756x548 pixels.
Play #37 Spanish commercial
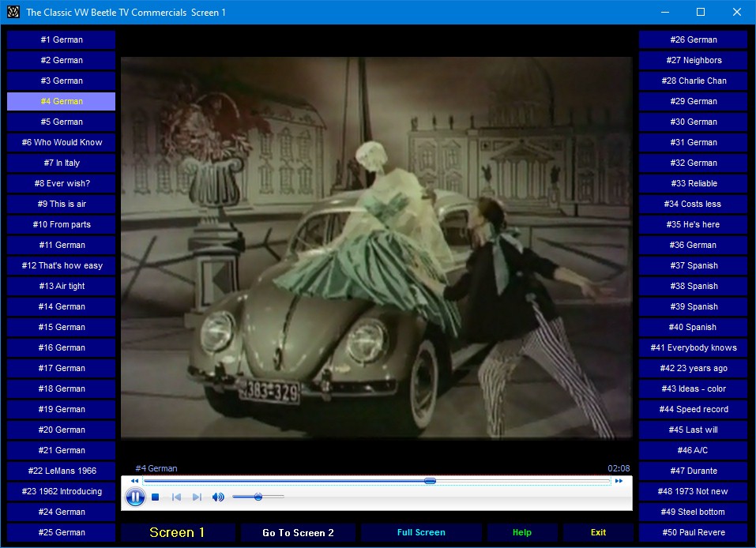(693, 265)
